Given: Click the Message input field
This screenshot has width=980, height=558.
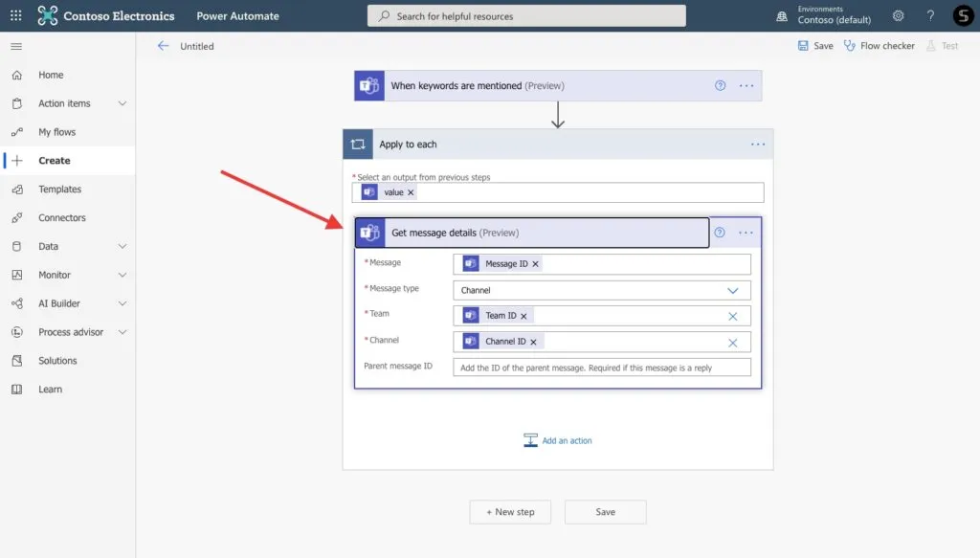Looking at the screenshot, I should [x=602, y=264].
